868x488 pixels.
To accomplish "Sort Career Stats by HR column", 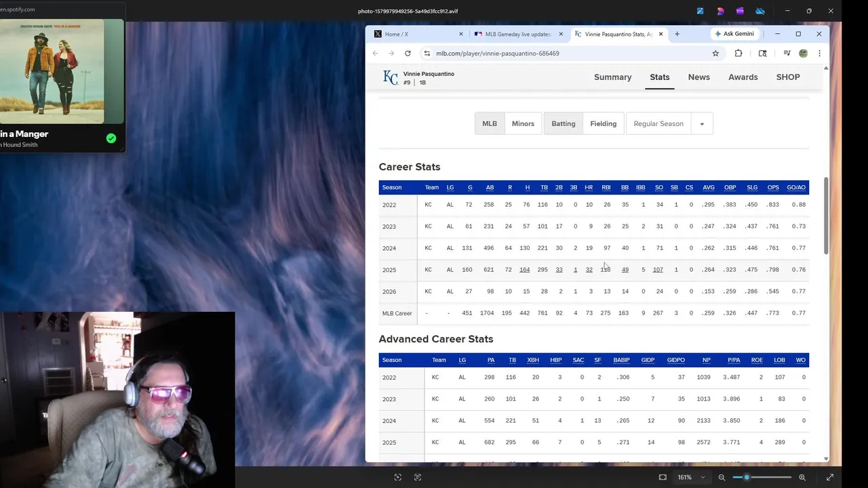I will click(589, 188).
